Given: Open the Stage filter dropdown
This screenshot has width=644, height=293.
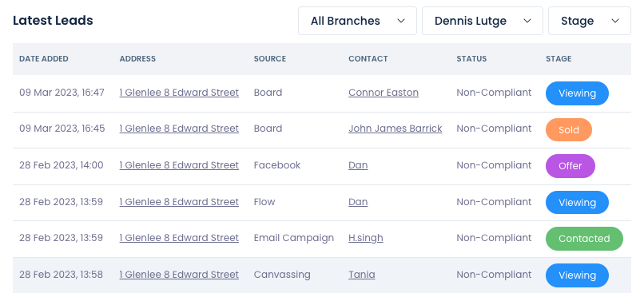Looking at the screenshot, I should coord(590,21).
